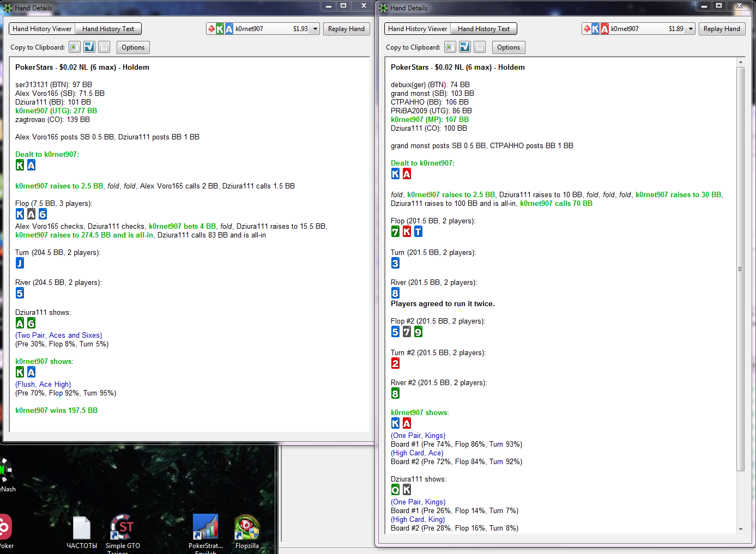The height and width of the screenshot is (554, 756).
Task: Click the text 'k0rnet907 wins 197.5 BB'
Action: tap(57, 410)
